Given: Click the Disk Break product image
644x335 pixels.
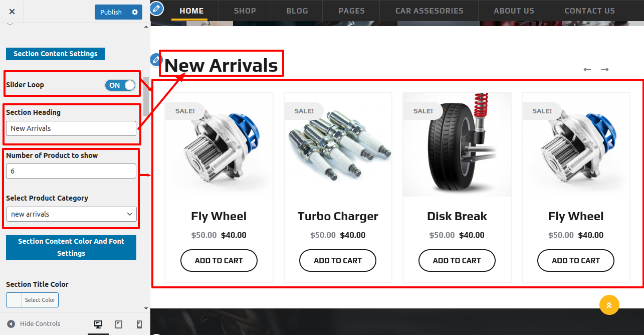Looking at the screenshot, I should tap(457, 144).
